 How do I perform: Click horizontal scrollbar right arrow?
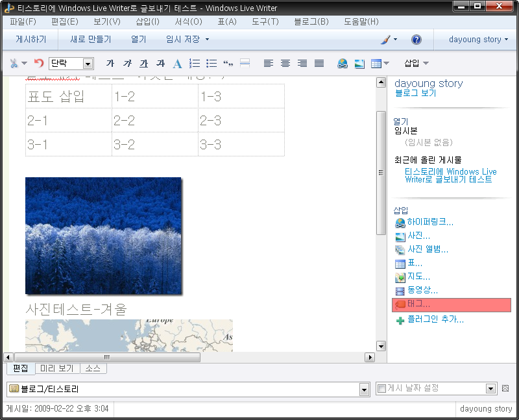pyautogui.click(x=370, y=358)
